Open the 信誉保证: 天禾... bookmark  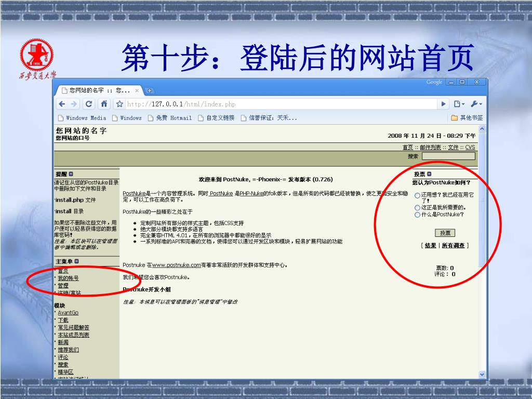point(269,118)
